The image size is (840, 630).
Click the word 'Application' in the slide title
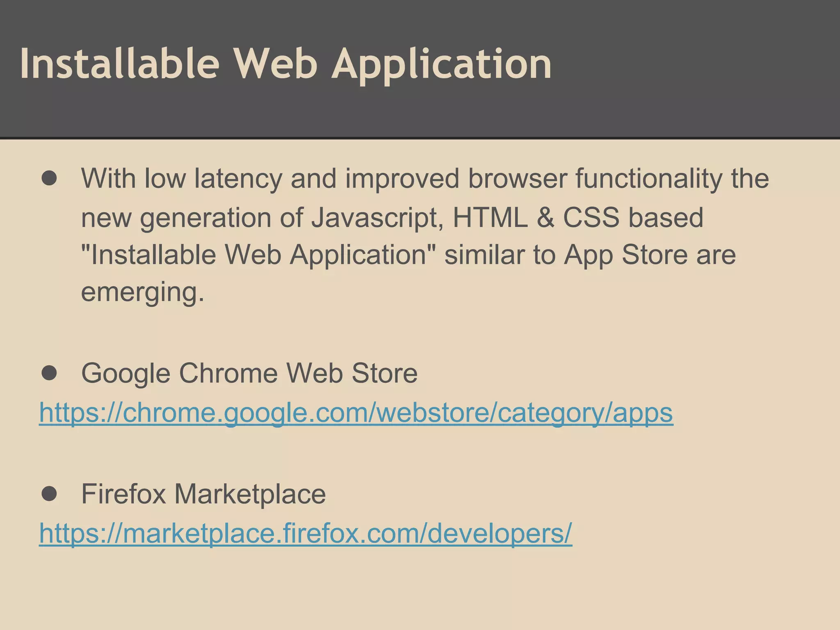(441, 64)
